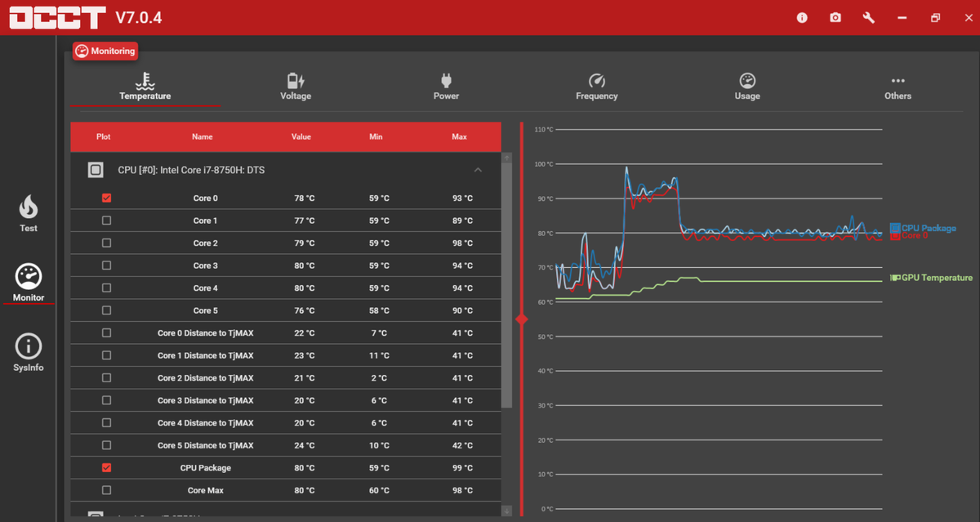Enable plotting for Core 5
The image size is (980, 522).
106,310
